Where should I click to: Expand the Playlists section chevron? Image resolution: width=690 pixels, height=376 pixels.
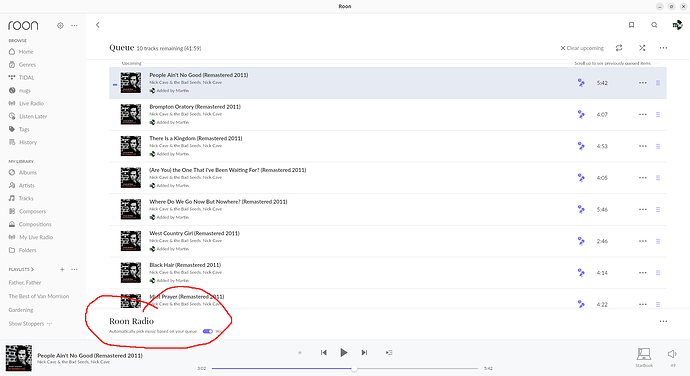click(33, 269)
